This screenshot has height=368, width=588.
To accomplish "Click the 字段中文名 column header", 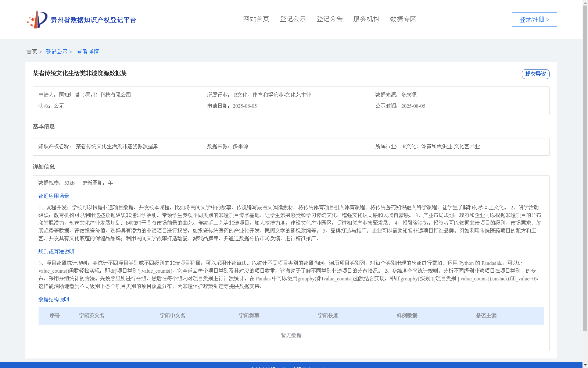I will (173, 316).
